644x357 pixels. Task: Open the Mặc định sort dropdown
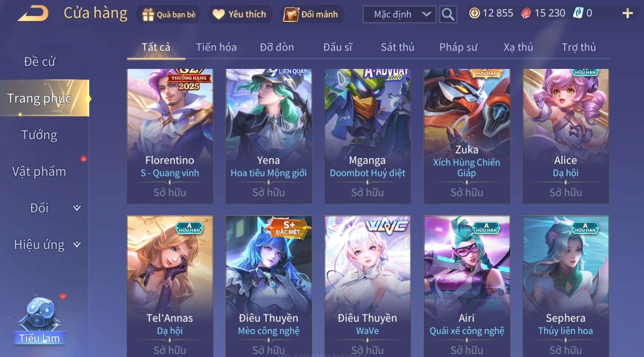point(399,14)
